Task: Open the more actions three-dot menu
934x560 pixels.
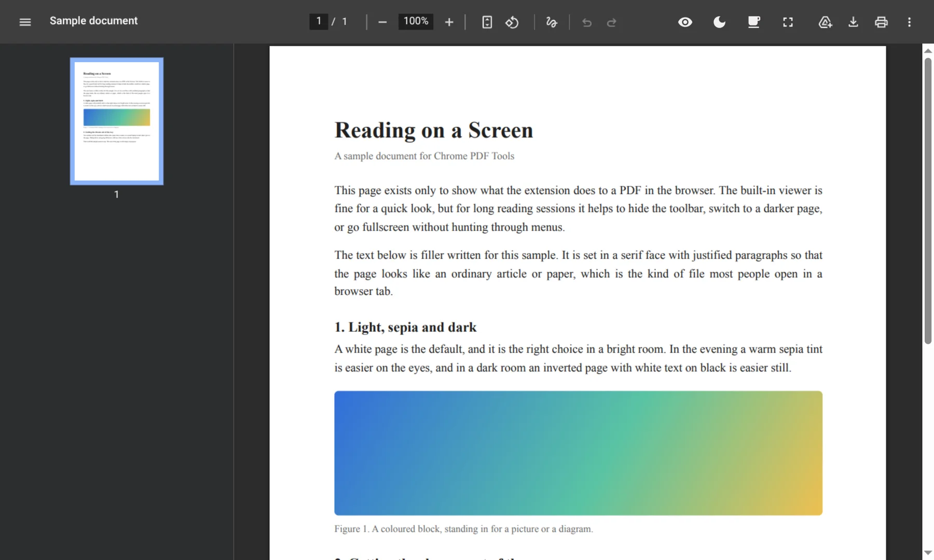Action: [909, 22]
